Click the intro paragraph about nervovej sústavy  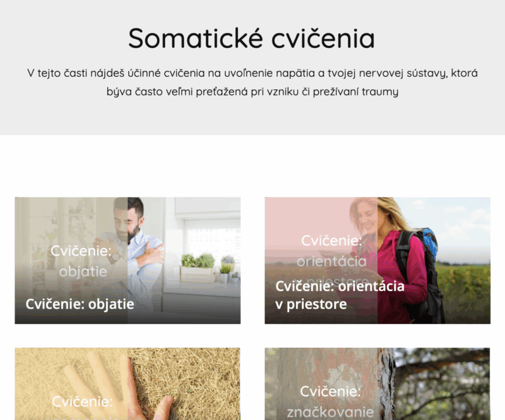(252, 82)
